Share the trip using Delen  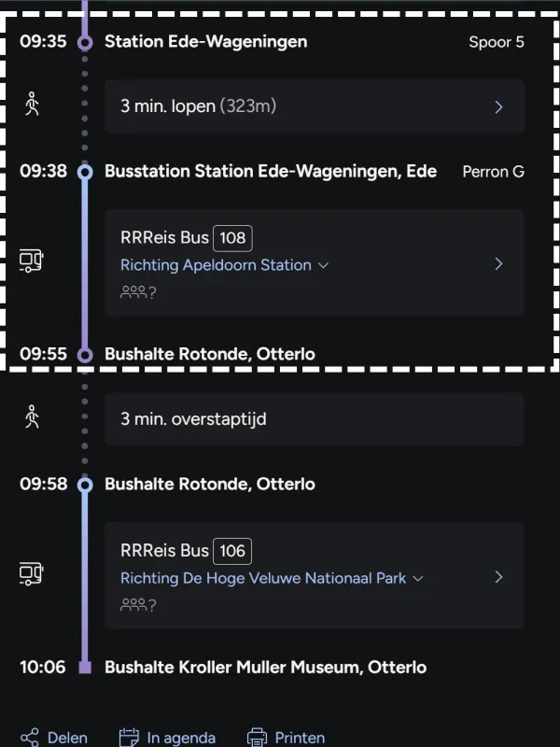[x=67, y=738]
